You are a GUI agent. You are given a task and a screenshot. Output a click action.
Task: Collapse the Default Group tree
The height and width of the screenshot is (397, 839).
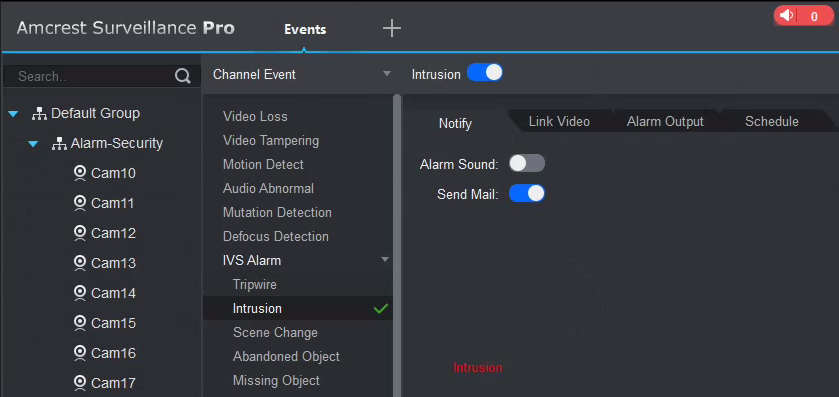click(13, 114)
